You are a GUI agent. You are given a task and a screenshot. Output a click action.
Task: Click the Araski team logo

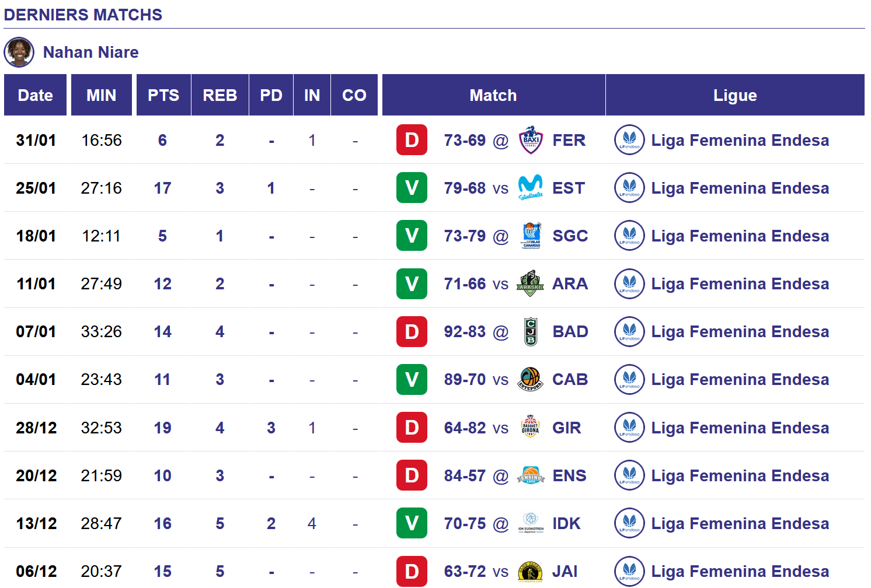(x=531, y=283)
